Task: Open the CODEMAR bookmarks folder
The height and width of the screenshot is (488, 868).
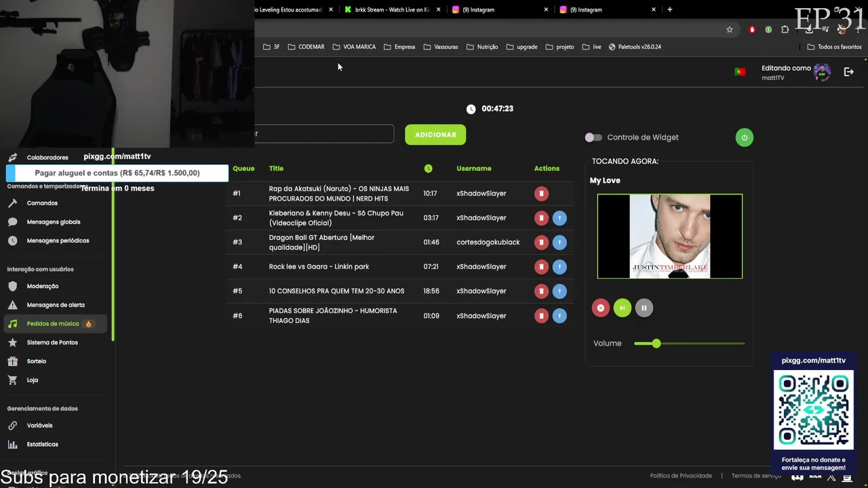Action: (x=307, y=47)
